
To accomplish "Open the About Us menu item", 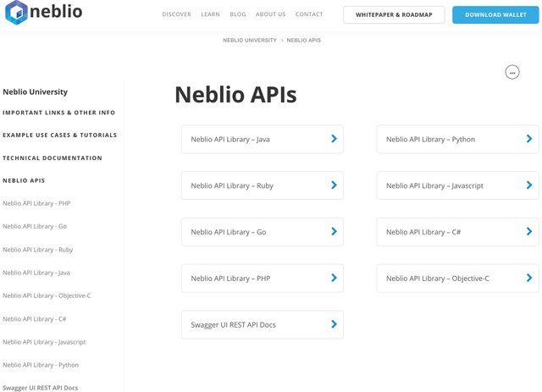I will tap(271, 14).
